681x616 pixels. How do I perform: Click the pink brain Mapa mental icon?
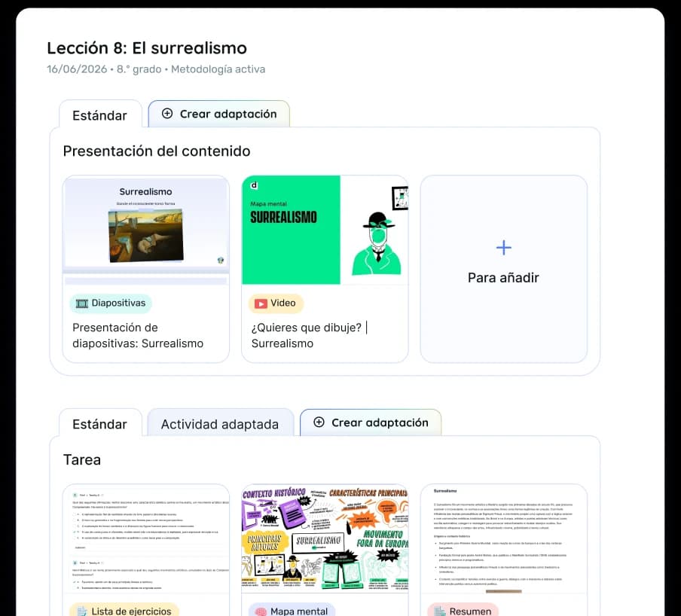coord(261,611)
